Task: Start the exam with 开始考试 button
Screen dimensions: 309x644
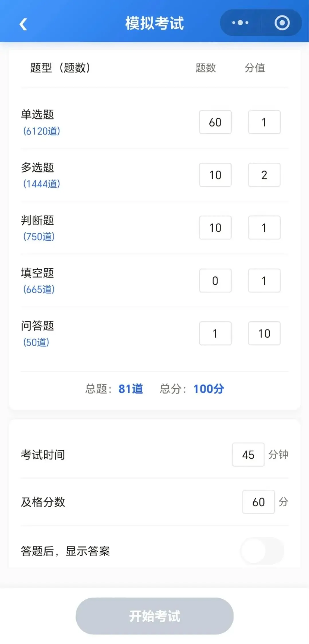Action: tap(155, 616)
